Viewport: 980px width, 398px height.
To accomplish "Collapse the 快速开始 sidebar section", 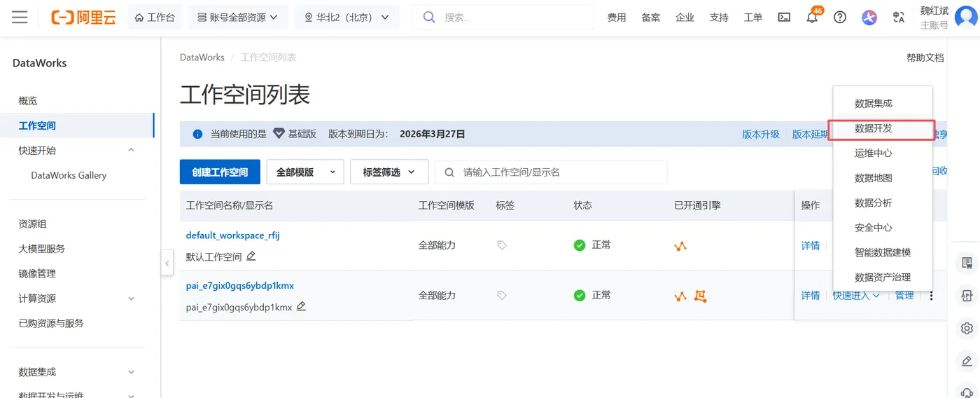I will pos(131,150).
